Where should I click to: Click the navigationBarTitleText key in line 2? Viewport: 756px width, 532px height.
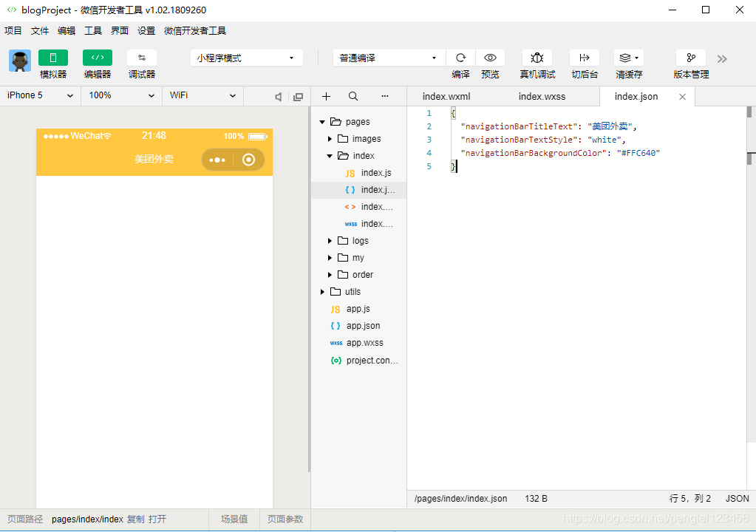[x=519, y=126]
